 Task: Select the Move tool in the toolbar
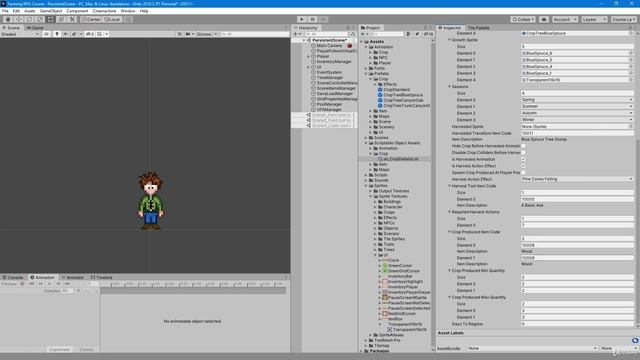[x=18, y=19]
